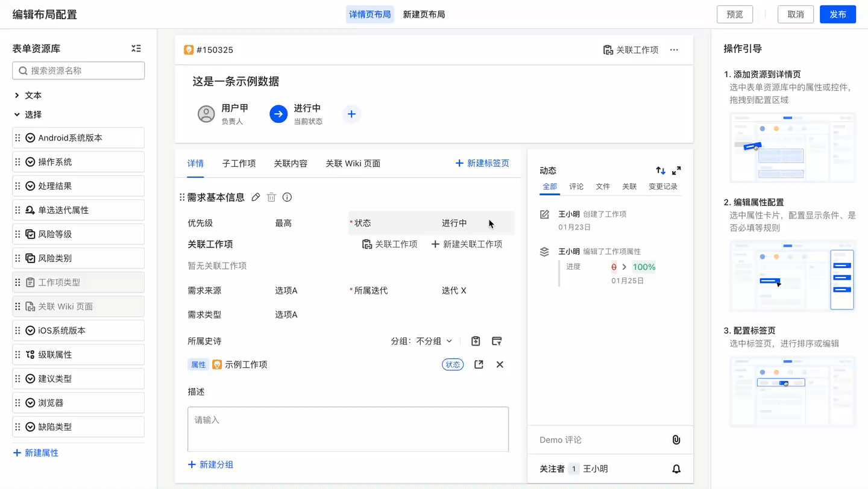Select 变更记录 tab in 动态 panel
868x489 pixels.
[663, 186]
